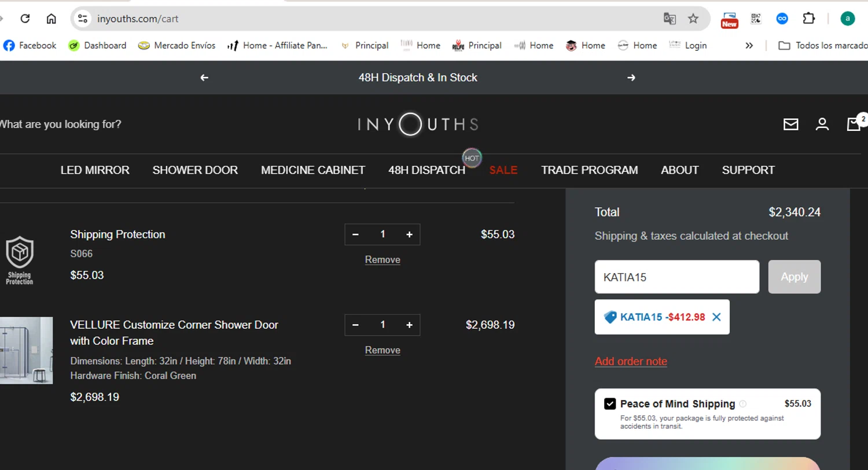Open the QR code extension icon

coord(756,19)
